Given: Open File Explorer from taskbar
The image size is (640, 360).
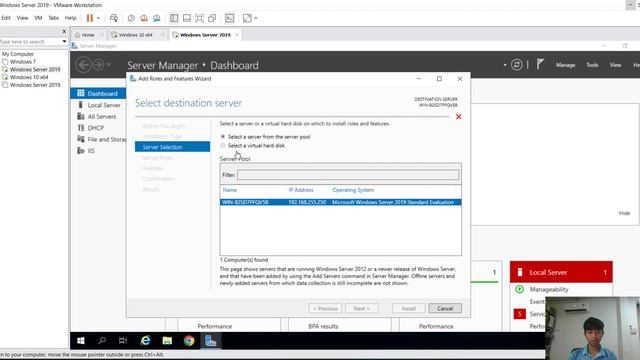Looking at the screenshot, I should point(167,340).
